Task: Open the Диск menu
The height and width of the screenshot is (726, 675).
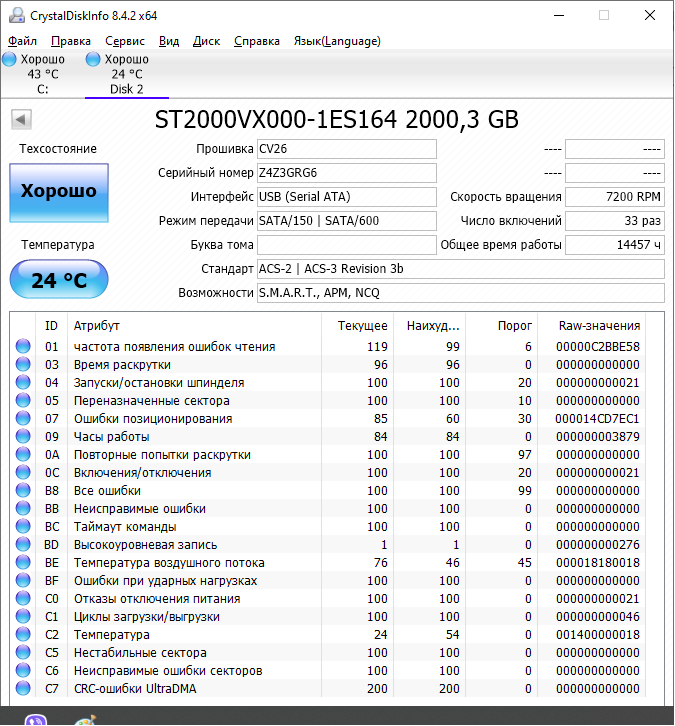Action: point(206,41)
